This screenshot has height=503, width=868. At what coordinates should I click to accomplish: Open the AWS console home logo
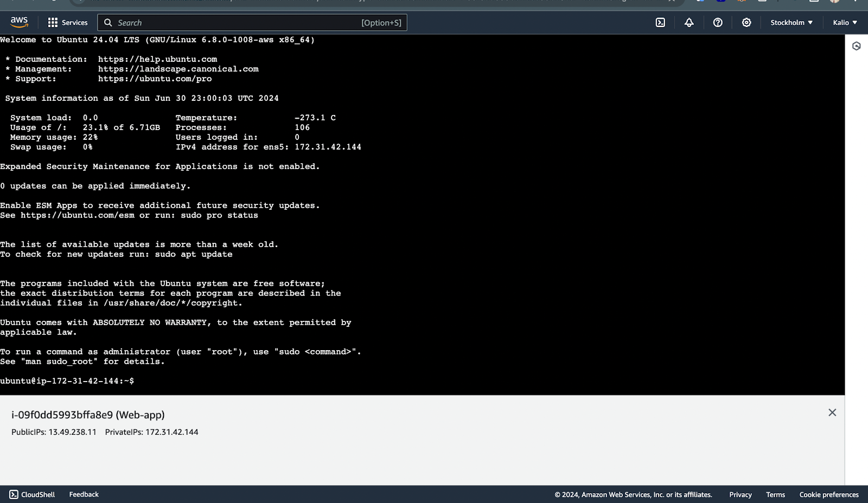click(x=19, y=22)
